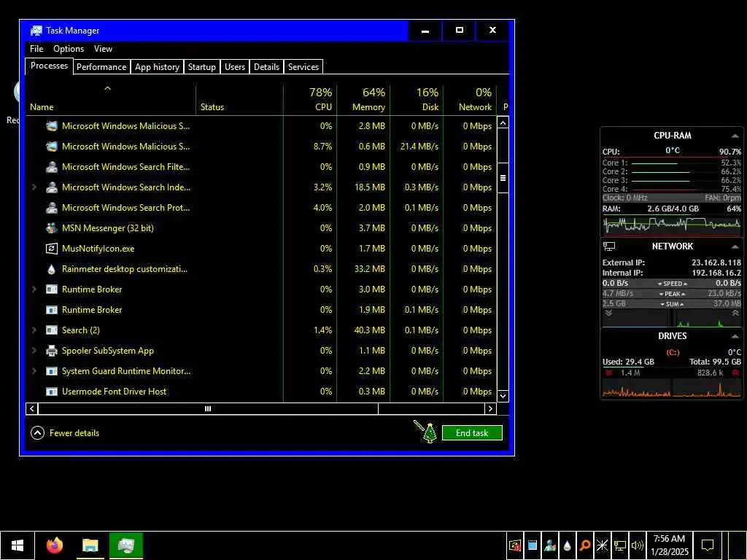Switch to the Users tab

235,67
